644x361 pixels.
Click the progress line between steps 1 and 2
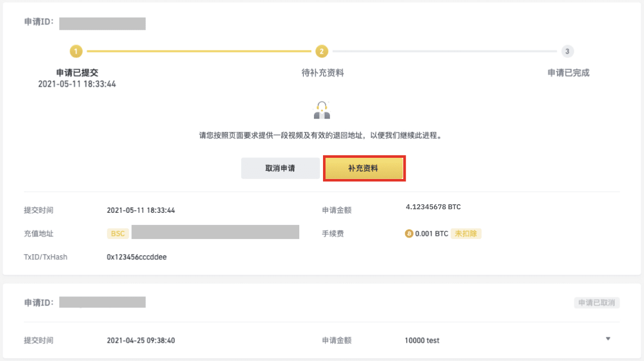(199, 51)
